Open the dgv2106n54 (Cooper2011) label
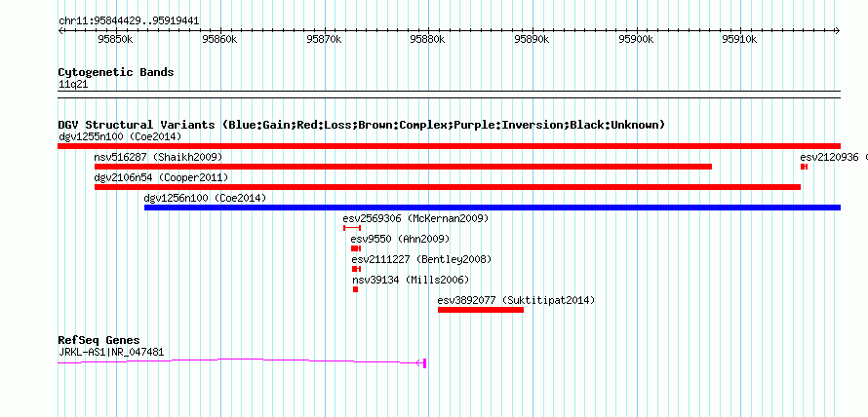868x417 pixels. pyautogui.click(x=161, y=177)
